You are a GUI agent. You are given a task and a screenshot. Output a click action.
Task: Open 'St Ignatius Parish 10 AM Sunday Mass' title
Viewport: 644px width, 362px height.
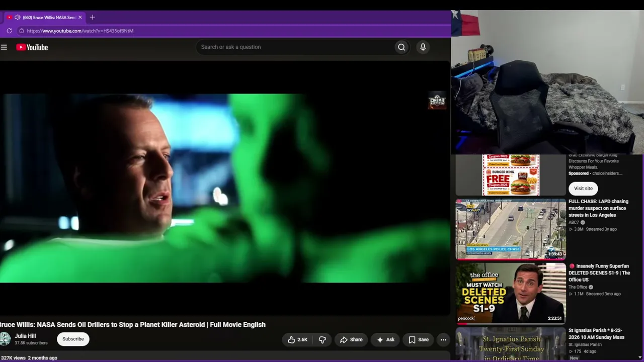click(597, 334)
